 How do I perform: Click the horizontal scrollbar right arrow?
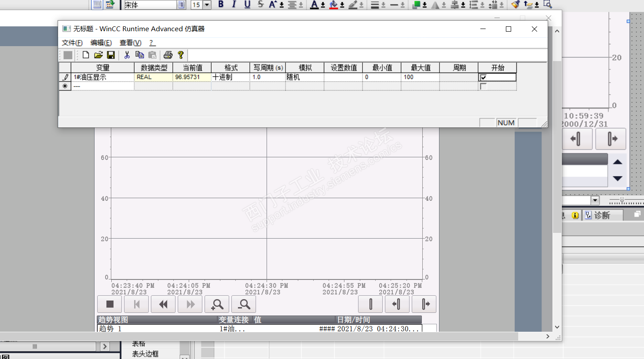tap(548, 336)
